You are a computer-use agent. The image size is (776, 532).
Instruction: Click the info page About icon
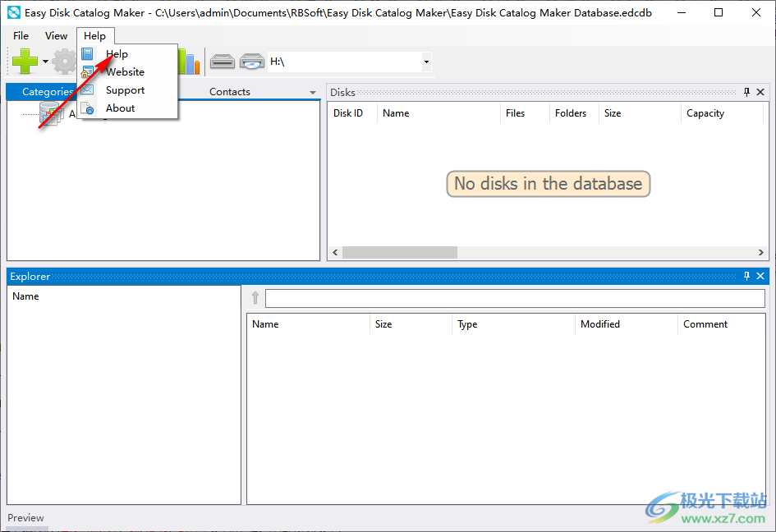(87, 108)
